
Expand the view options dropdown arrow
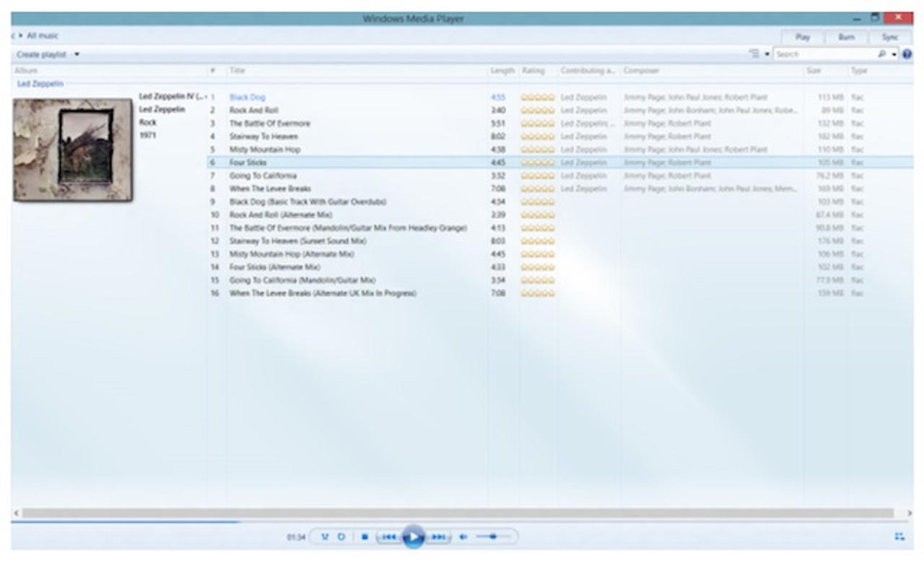767,54
